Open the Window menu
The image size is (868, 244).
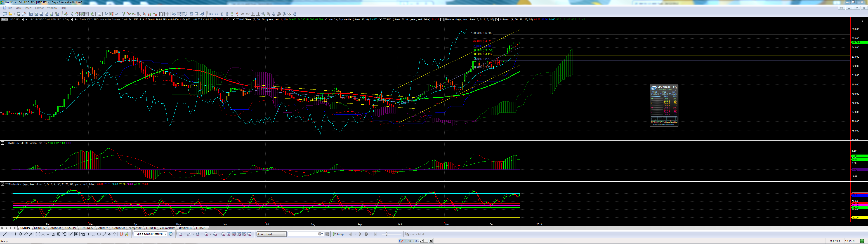pyautogui.click(x=52, y=8)
